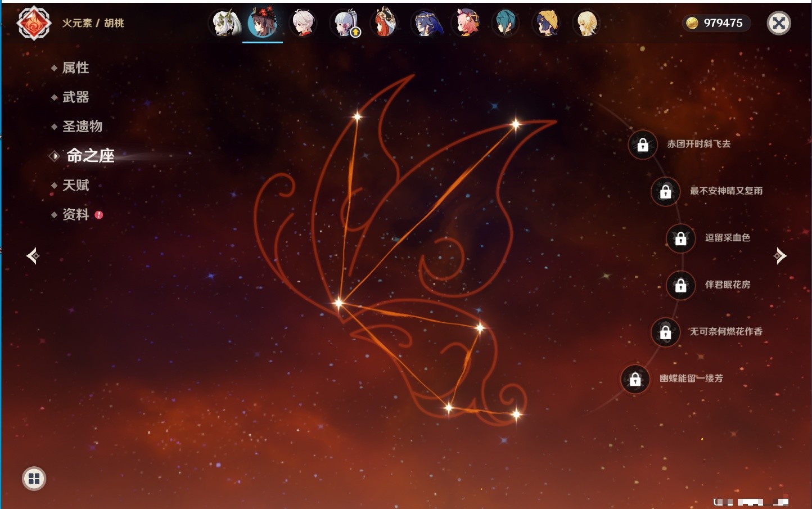The height and width of the screenshot is (509, 812).
Task: Click the Mora coin icon
Action: (x=692, y=23)
